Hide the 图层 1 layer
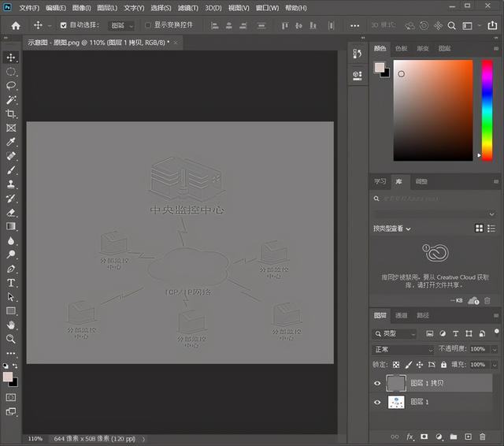The height and width of the screenshot is (446, 504). point(377,403)
